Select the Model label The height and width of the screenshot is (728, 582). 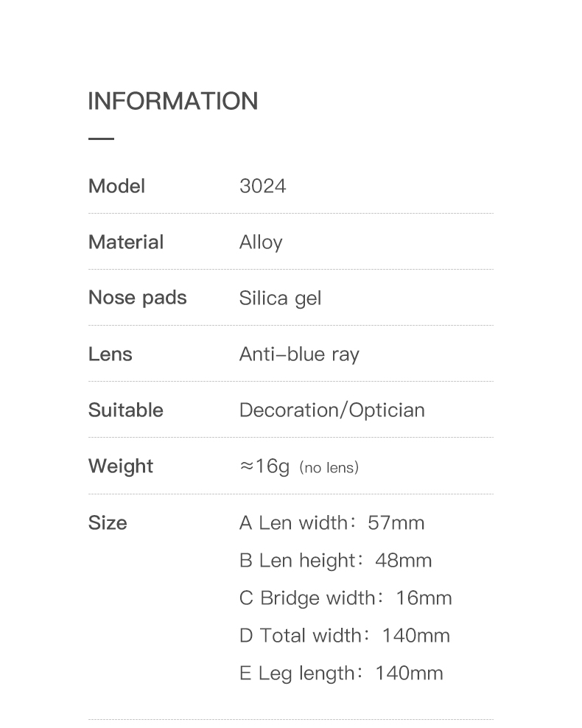click(116, 186)
